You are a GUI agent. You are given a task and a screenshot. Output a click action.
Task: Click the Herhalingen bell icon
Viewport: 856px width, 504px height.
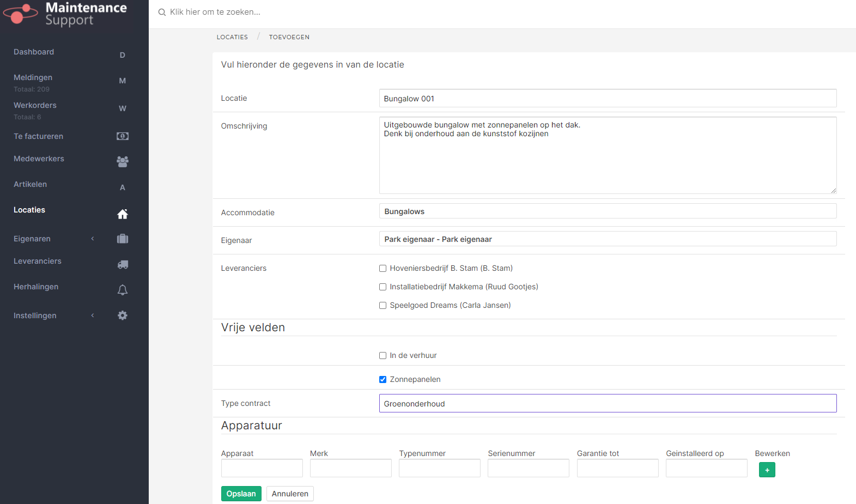[x=123, y=290]
